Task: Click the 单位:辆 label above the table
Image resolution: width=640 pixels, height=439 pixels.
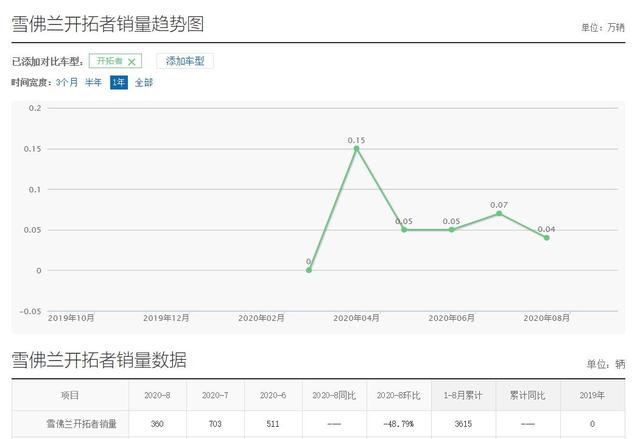Action: coord(606,364)
